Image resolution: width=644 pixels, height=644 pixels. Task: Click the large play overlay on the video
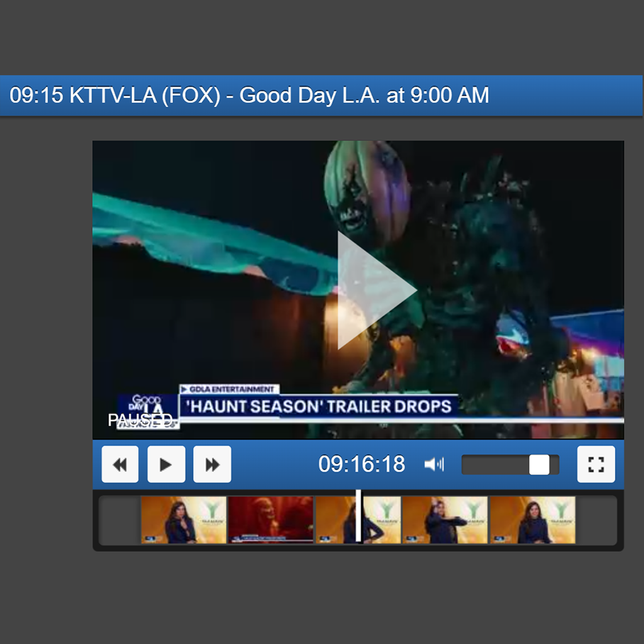pos(377,290)
